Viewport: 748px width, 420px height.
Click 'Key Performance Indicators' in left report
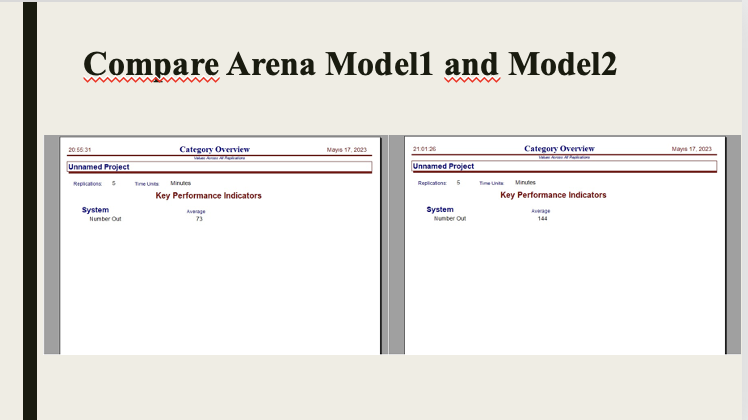coord(208,196)
